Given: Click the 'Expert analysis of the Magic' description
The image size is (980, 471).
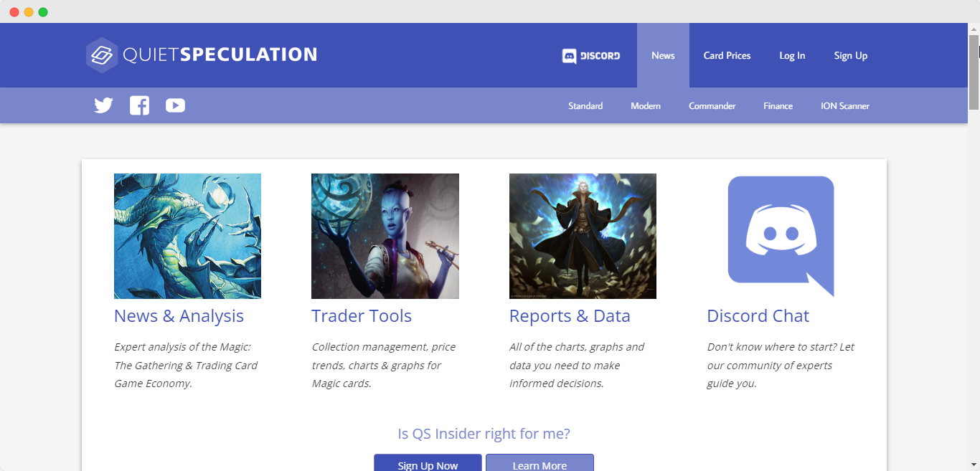Looking at the screenshot, I should pyautogui.click(x=186, y=365).
